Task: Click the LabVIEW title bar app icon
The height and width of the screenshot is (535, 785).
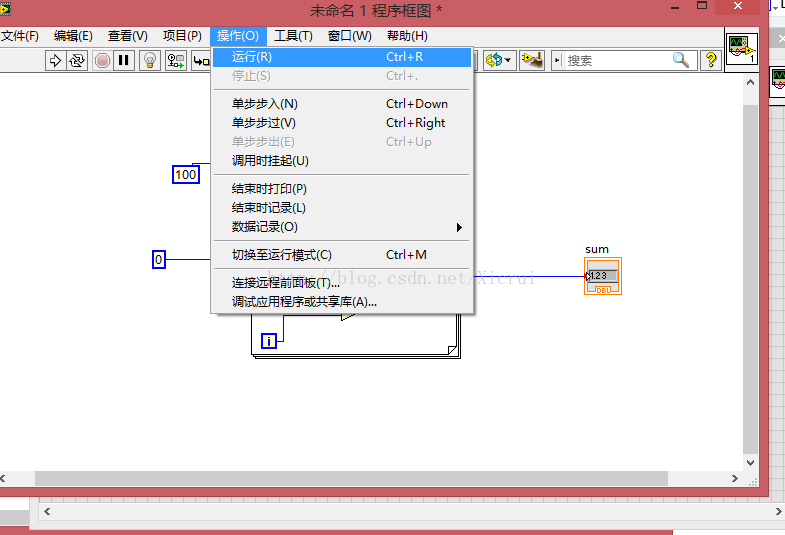Action: click(x=5, y=9)
